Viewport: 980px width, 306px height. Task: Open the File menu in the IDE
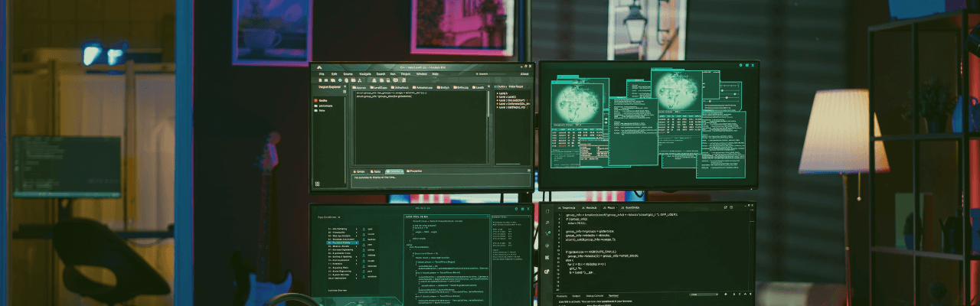(x=321, y=74)
